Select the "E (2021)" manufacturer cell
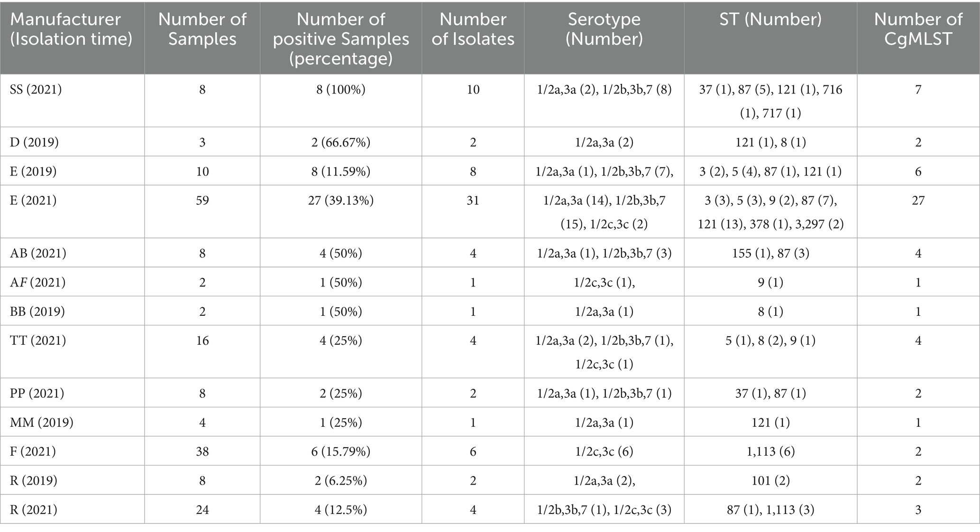Screen dimensions: 980x532 click(x=33, y=201)
